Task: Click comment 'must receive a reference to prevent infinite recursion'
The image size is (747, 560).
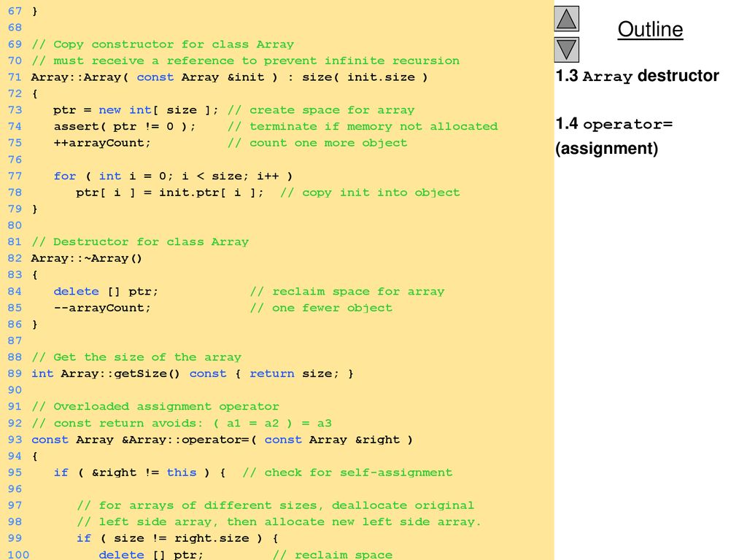Action: [x=246, y=61]
